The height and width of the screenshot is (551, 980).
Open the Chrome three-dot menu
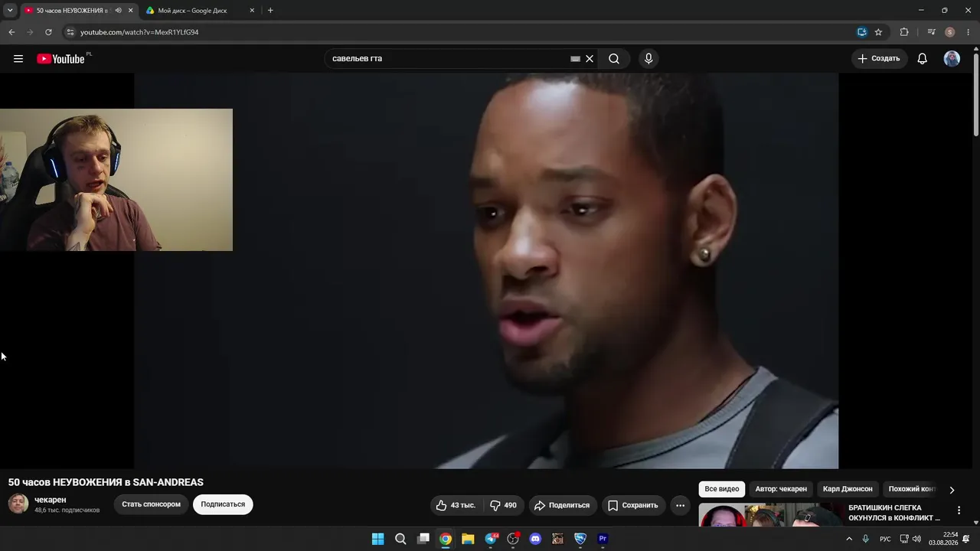pyautogui.click(x=969, y=32)
